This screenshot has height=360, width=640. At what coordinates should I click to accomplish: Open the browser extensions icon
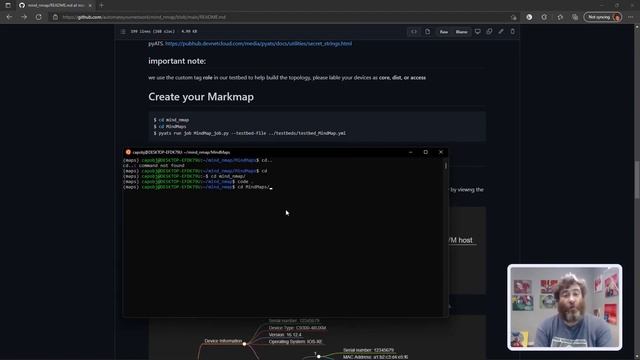coord(544,17)
